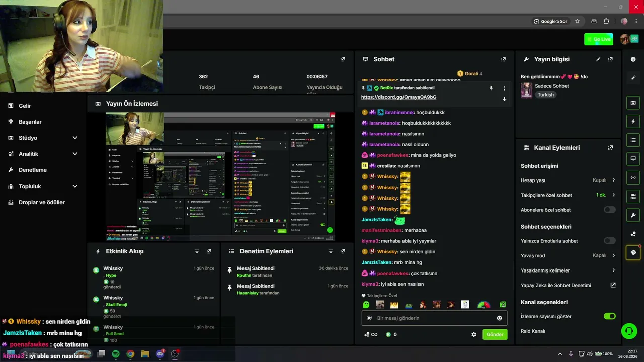Bookmark page with the star icon
Screen dimensions: 644x362
click(x=577, y=21)
